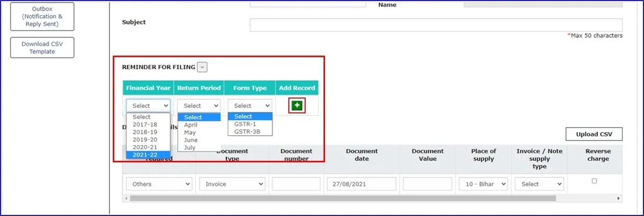Click the Download CSV Template button
Image resolution: width=644 pixels, height=216 pixels.
(42, 47)
